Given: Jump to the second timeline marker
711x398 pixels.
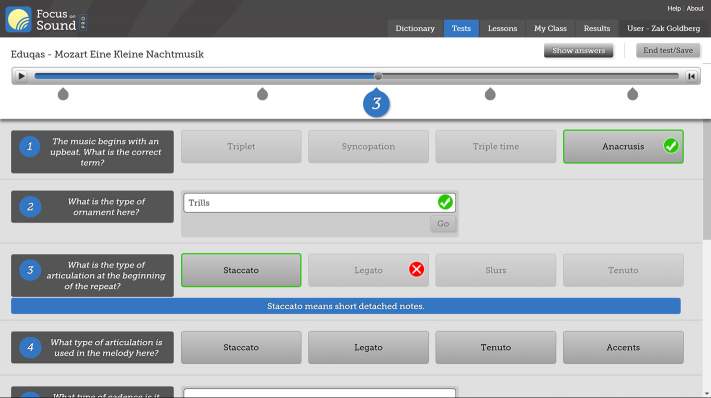Looking at the screenshot, I should point(262,94).
